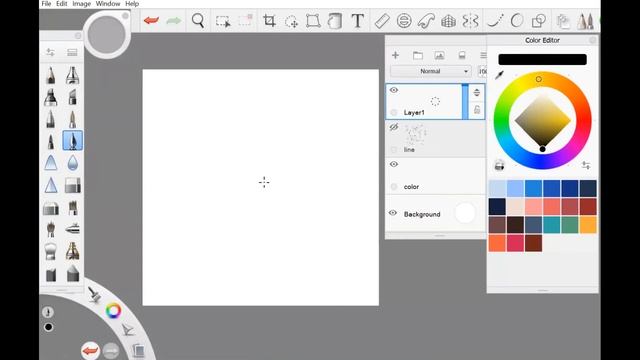Select the line layer row
Screen dimensions: 640x360
point(436,139)
